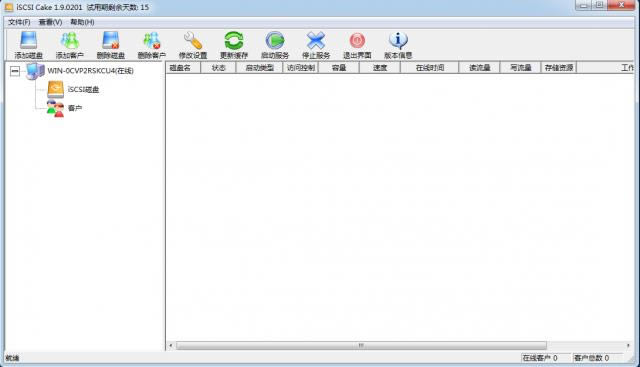Select the 客户 clients tree item label
Image resolution: width=640 pixels, height=367 pixels.
[75, 108]
